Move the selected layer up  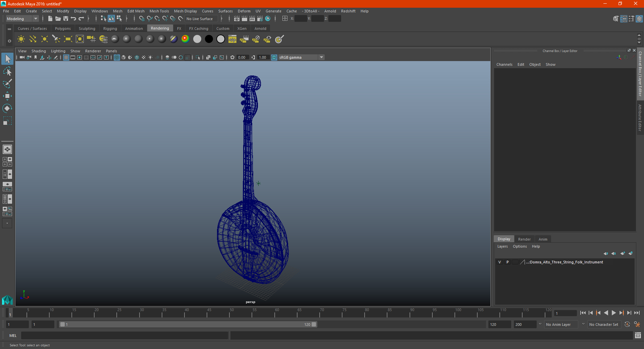(606, 253)
